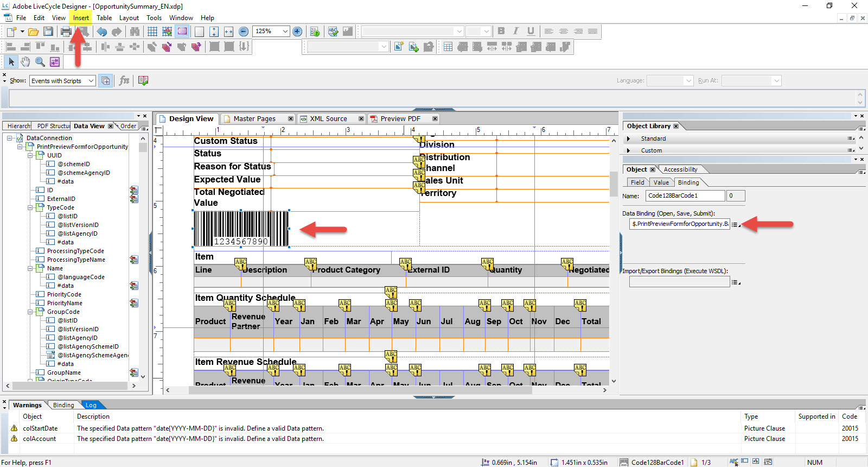Image resolution: width=868 pixels, height=467 pixels.
Task: Click the Check Script Syntax icon
Action: (x=143, y=80)
